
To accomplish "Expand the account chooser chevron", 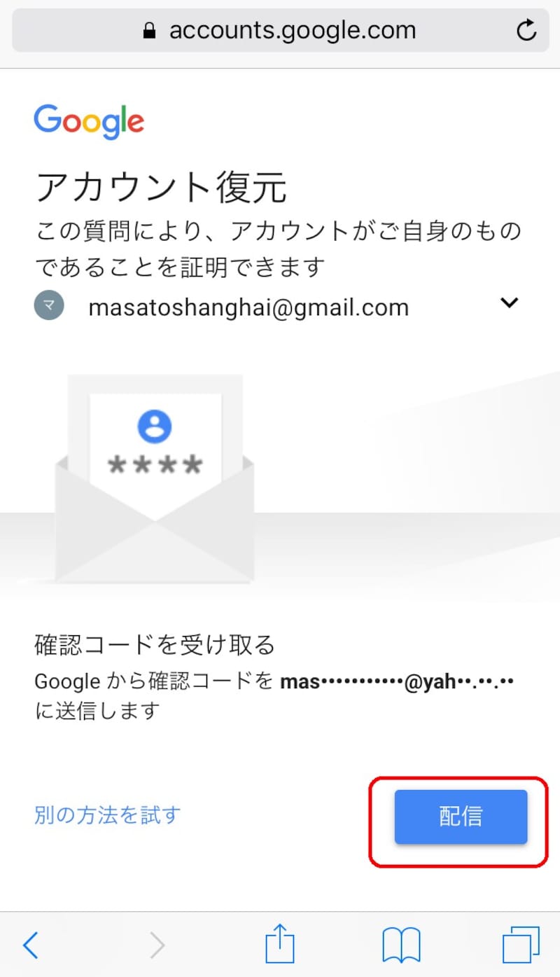I will [x=509, y=303].
